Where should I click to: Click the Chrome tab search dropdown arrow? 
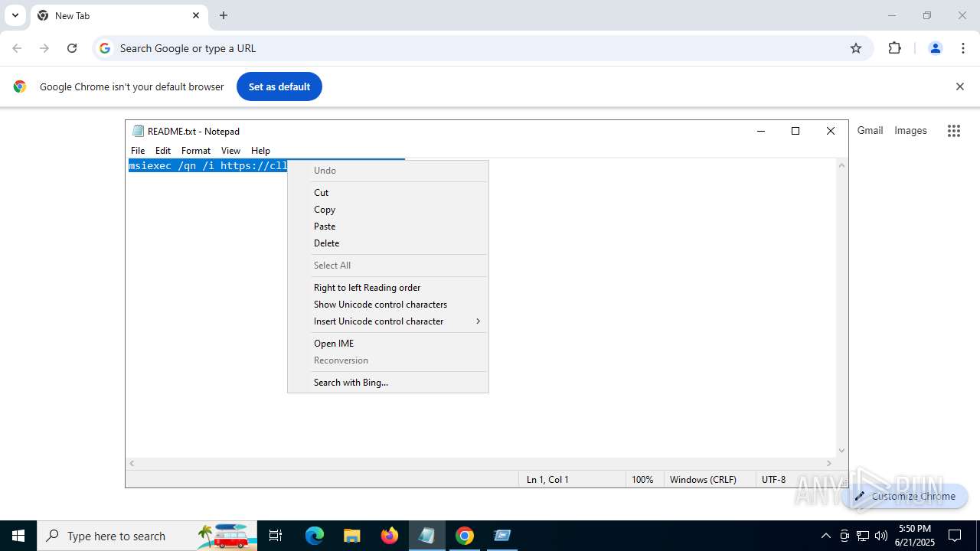click(15, 15)
